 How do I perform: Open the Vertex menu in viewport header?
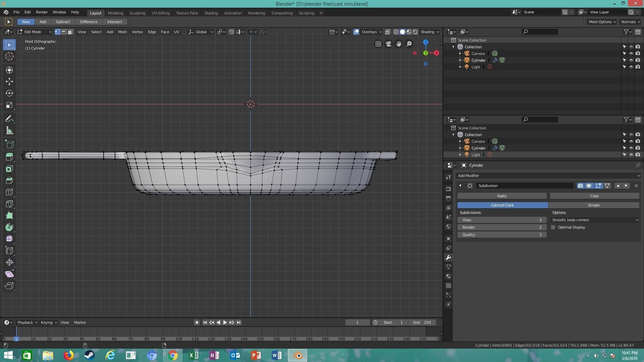click(137, 32)
